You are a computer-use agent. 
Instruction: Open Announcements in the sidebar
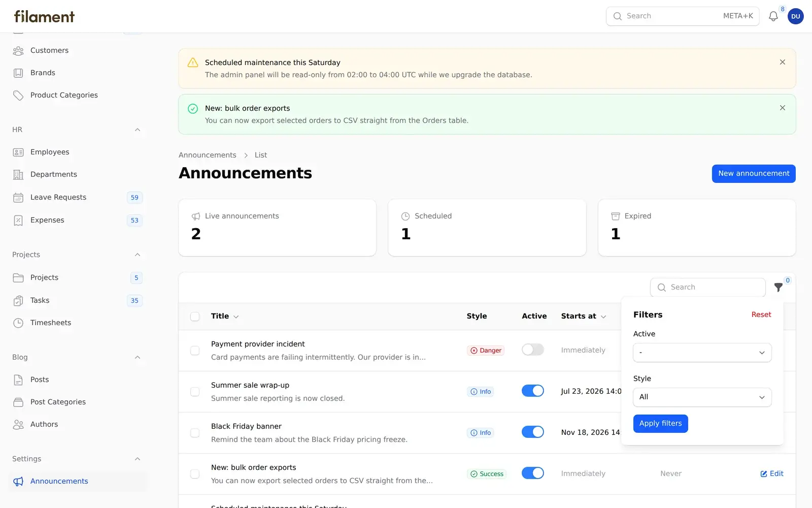78,482
